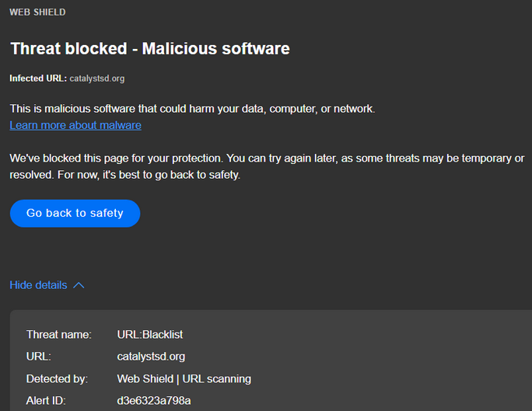The height and width of the screenshot is (411, 532).
Task: Click the URL label in details
Action: coord(38,357)
